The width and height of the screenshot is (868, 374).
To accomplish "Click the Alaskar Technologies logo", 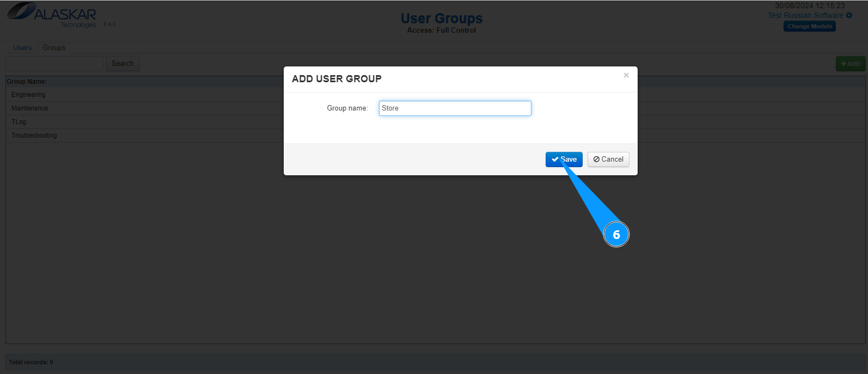I will pyautogui.click(x=52, y=15).
